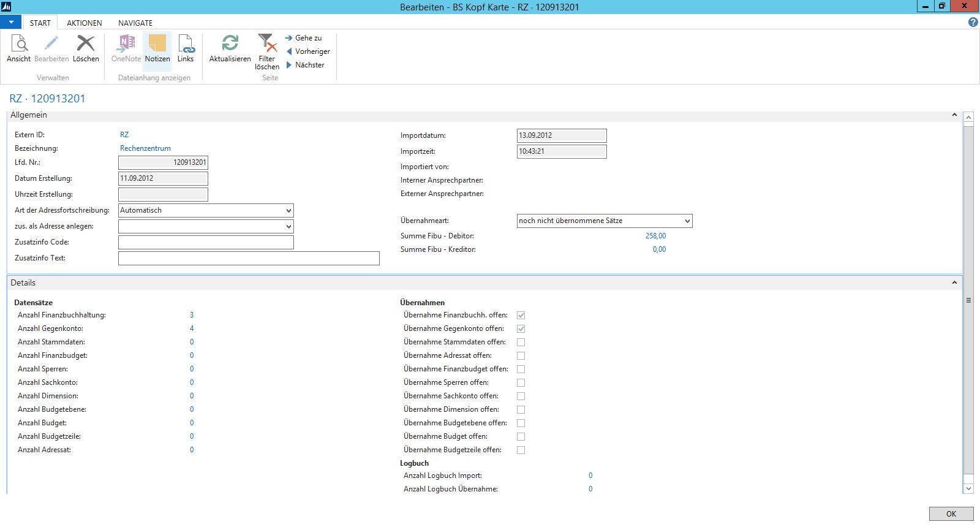Screen dimensions: 980x527
Task: Expand the Übernahmeart dropdown list
Action: (x=687, y=221)
